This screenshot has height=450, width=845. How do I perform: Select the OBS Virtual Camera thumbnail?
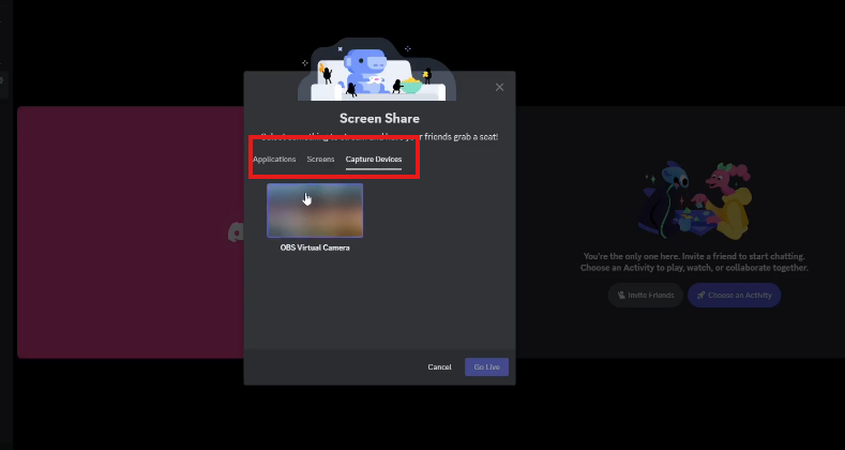tap(315, 210)
